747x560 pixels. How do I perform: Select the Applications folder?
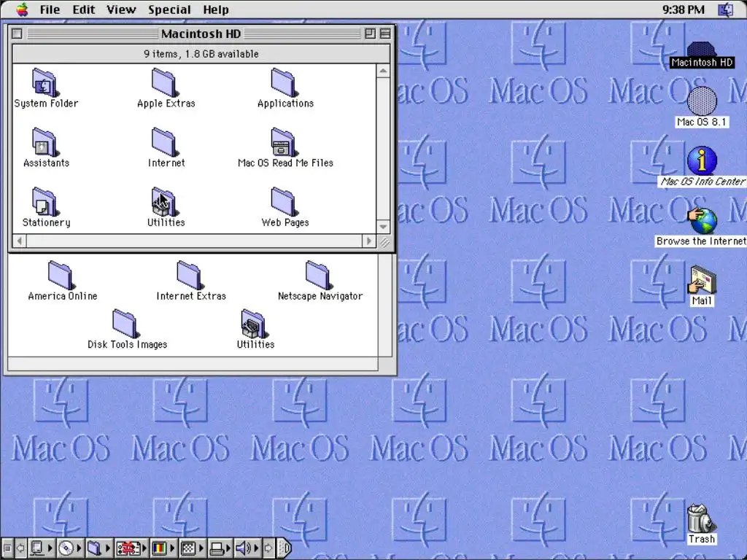(x=284, y=82)
